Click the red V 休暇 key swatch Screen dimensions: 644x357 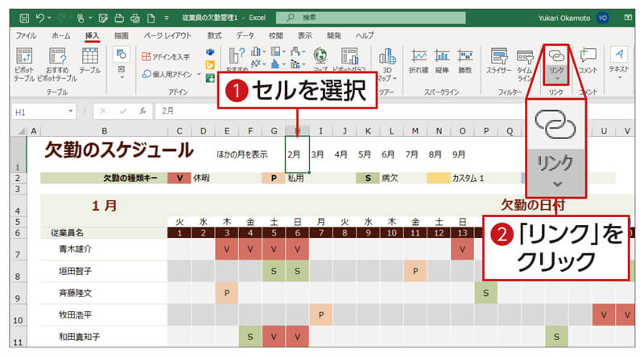pyautogui.click(x=180, y=178)
